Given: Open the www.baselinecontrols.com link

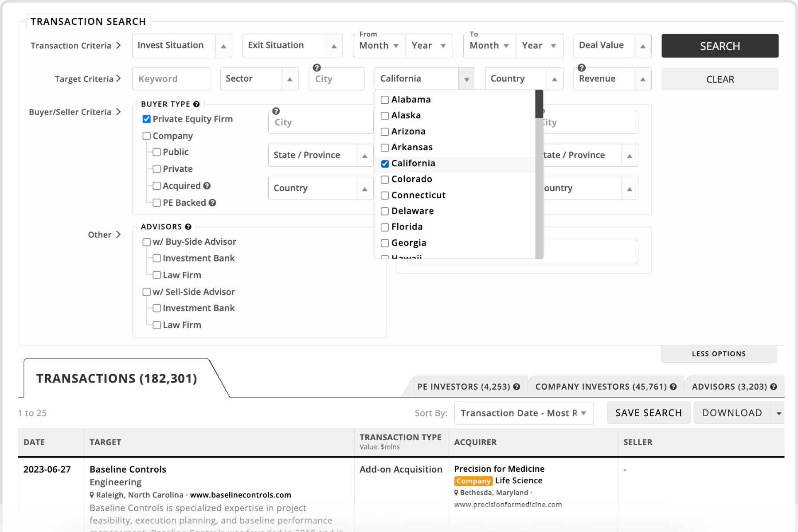Looking at the screenshot, I should tap(240, 495).
